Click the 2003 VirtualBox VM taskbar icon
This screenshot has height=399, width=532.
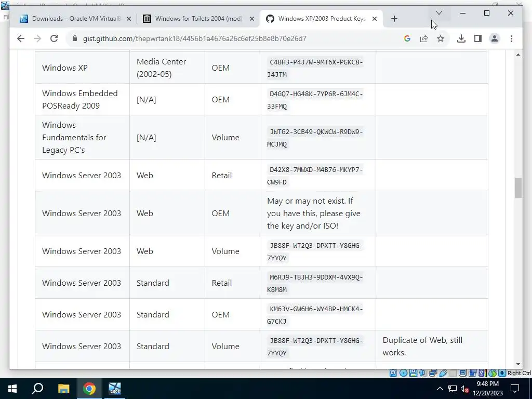pyautogui.click(x=115, y=389)
